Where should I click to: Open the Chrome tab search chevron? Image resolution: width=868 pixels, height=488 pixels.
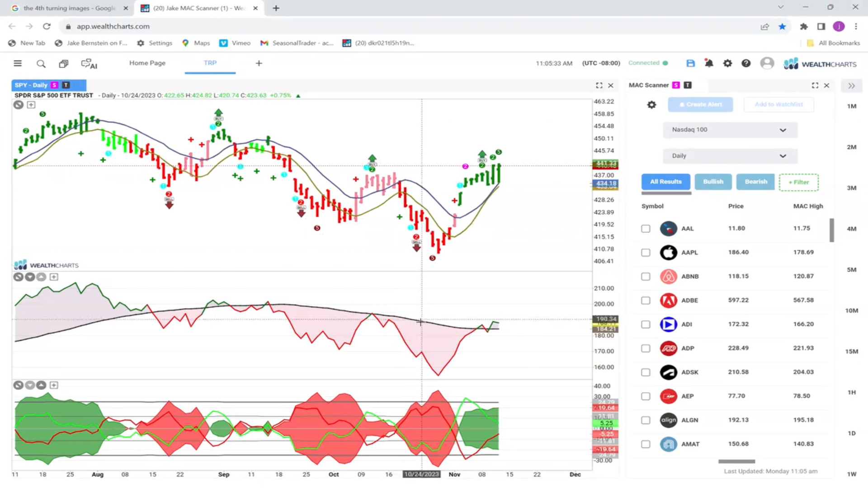[x=781, y=7]
